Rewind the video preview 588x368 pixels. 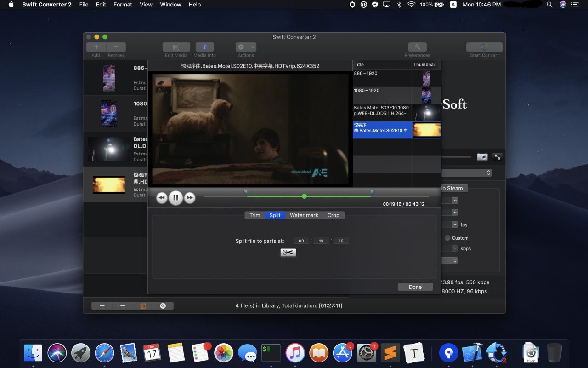click(x=162, y=198)
